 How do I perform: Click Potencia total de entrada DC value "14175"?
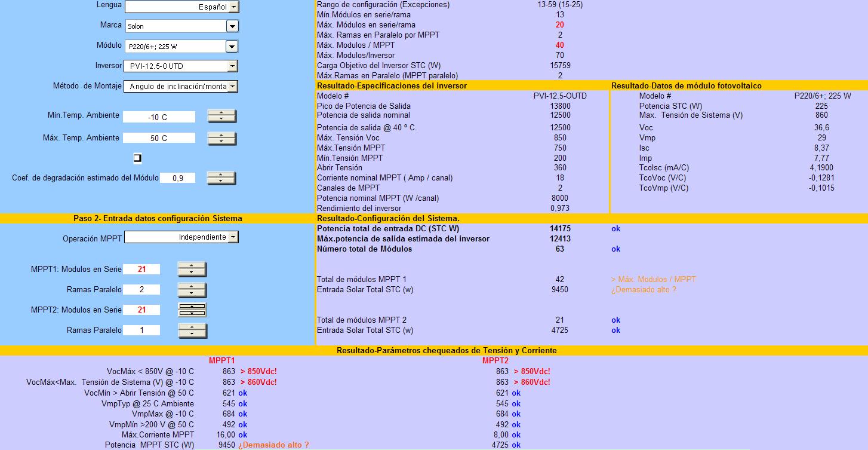coord(560,229)
